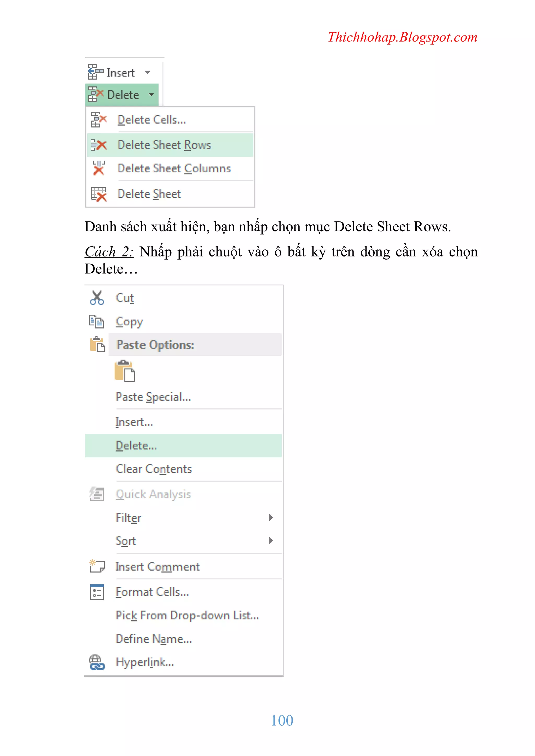Click the Hyperlink globe icon
535x756 pixels.
point(97,662)
